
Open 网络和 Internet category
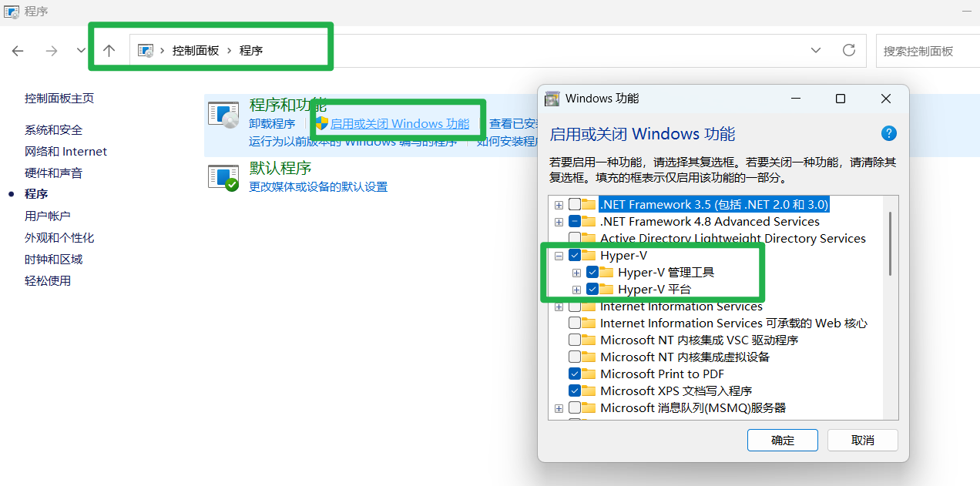65,152
